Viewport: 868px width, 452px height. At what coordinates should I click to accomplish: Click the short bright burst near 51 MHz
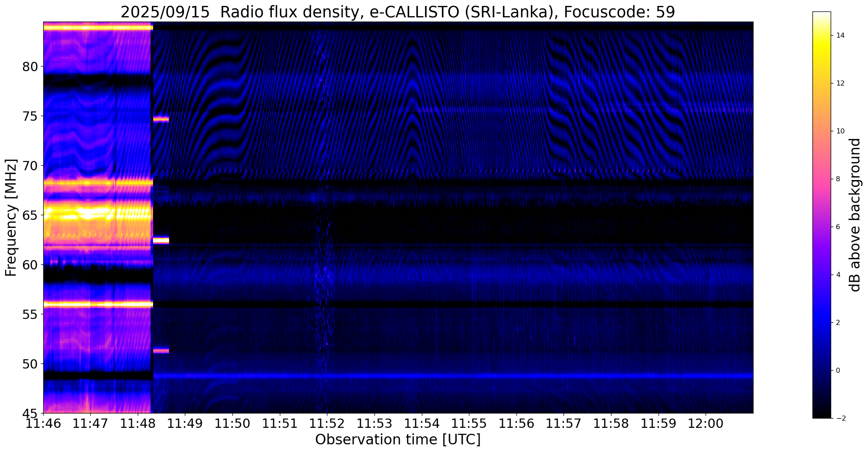click(x=161, y=350)
